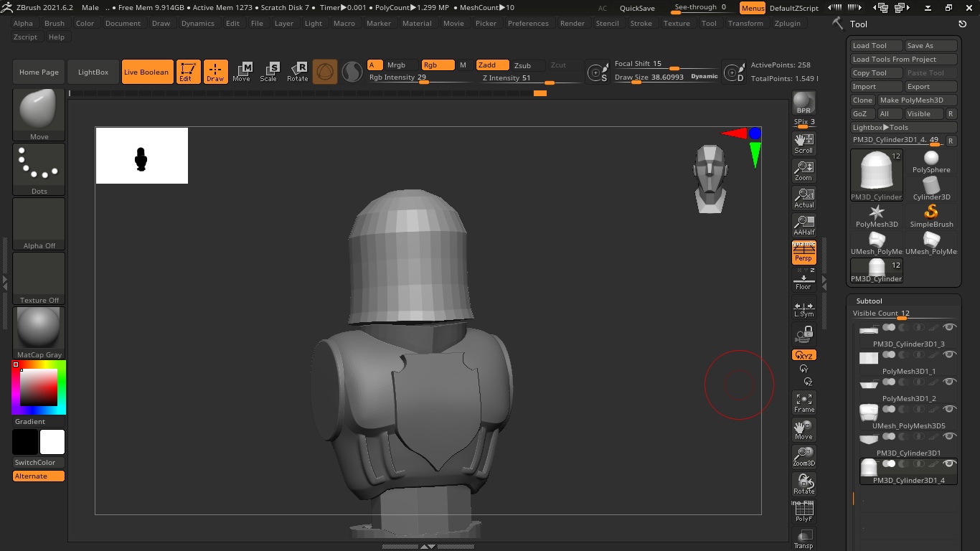The width and height of the screenshot is (980, 551).
Task: Expand the Subtool palette section
Action: (x=869, y=301)
